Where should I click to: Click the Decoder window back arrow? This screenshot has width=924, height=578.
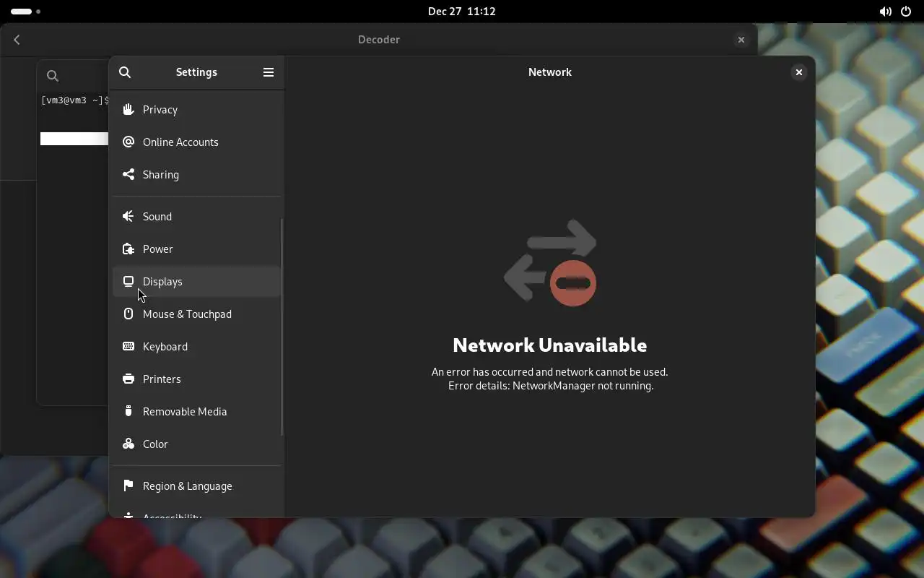[17, 40]
